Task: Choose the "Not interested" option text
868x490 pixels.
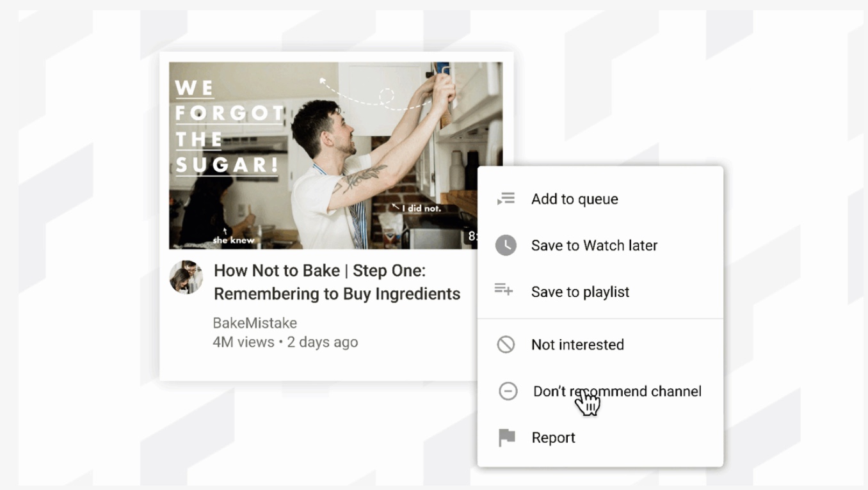Action: click(x=577, y=344)
